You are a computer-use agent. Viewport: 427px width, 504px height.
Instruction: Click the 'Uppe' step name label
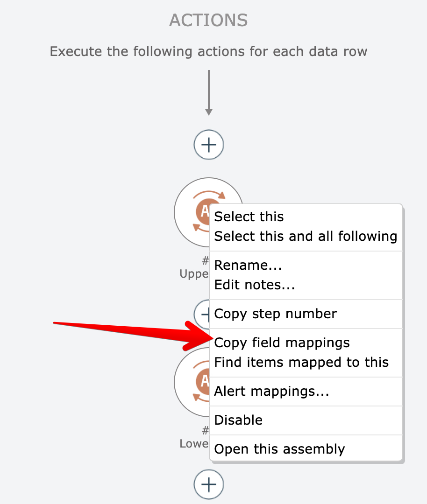(x=194, y=274)
